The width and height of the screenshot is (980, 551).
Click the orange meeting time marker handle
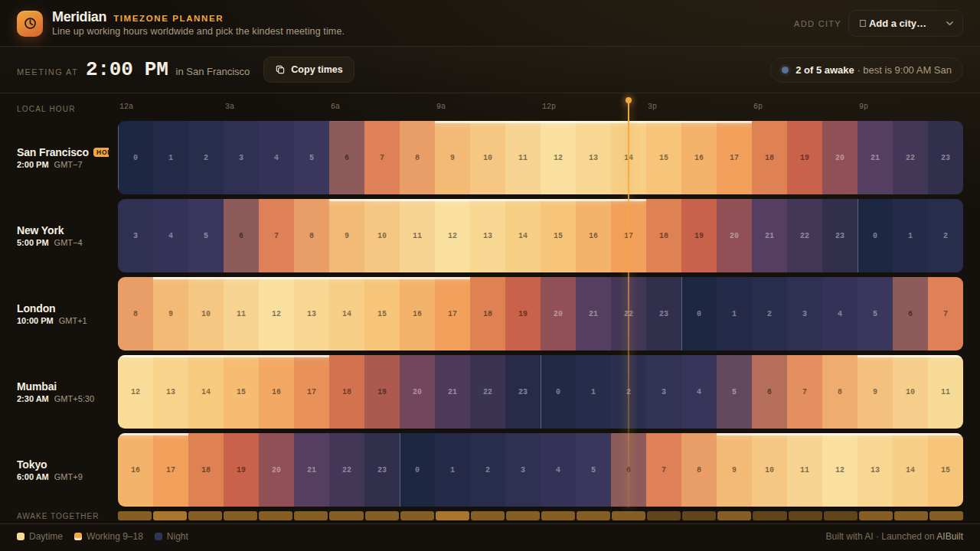coord(629,100)
